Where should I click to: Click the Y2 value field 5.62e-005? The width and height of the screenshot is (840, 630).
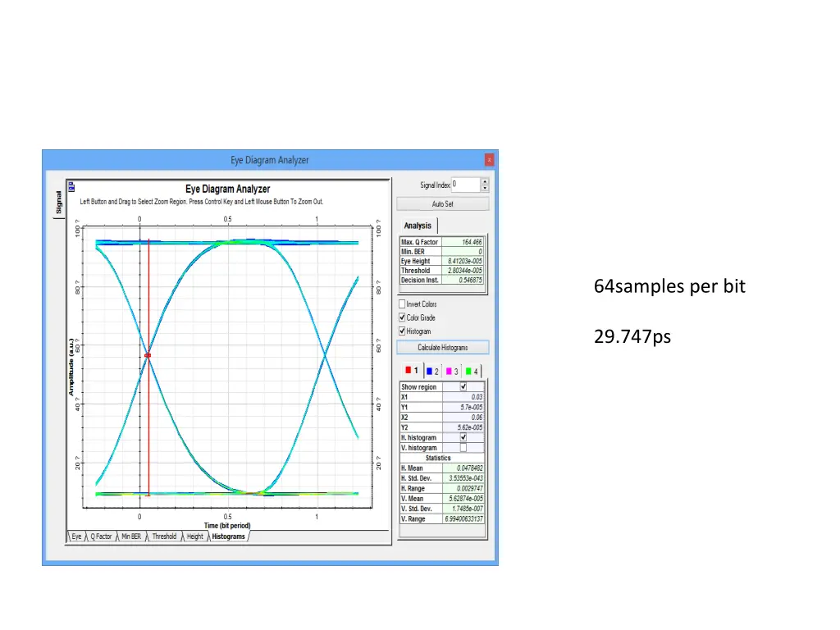coord(463,427)
